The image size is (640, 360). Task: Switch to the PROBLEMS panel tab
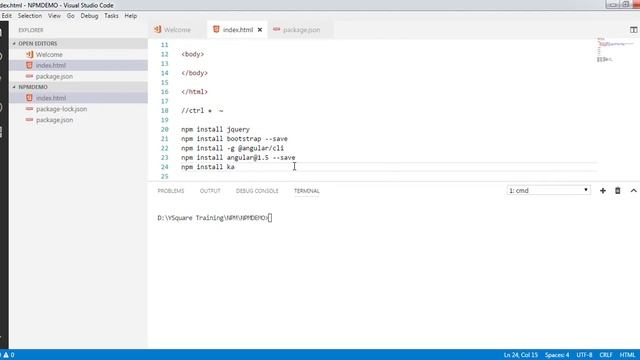pos(171,191)
